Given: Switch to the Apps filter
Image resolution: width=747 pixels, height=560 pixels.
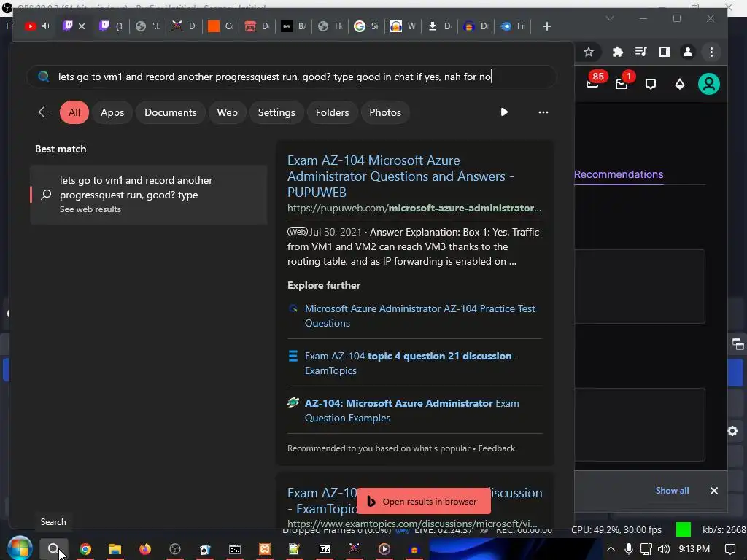Looking at the screenshot, I should click(x=112, y=112).
